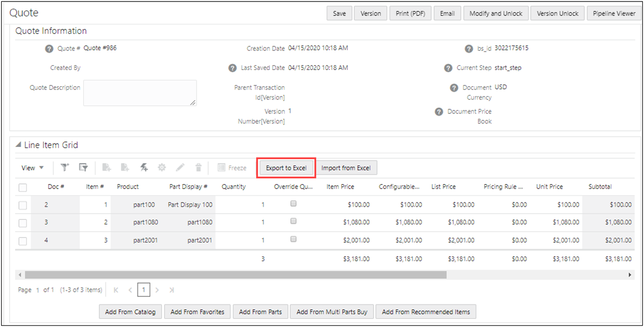
Task: Click the second add-document icon in grid toolbar
Action: coord(125,167)
